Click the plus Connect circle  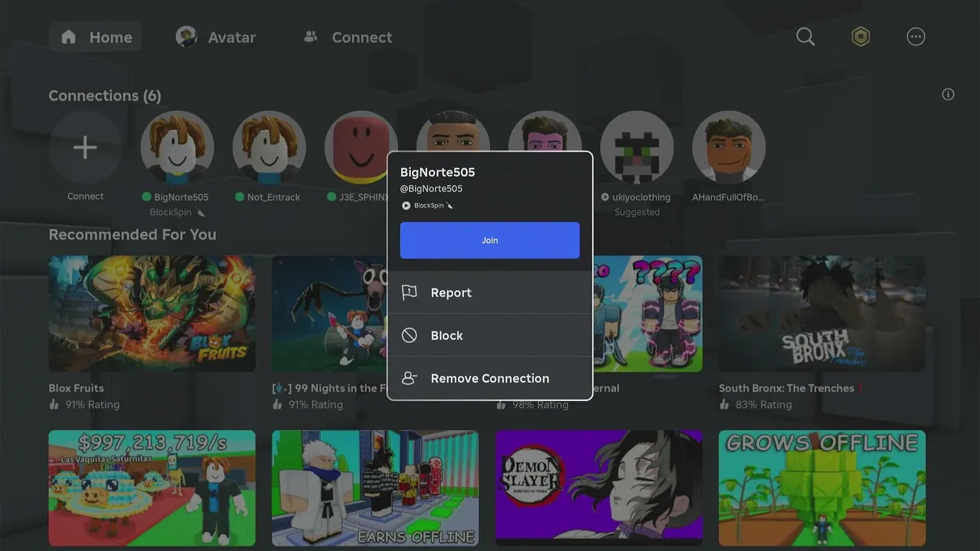tap(85, 148)
